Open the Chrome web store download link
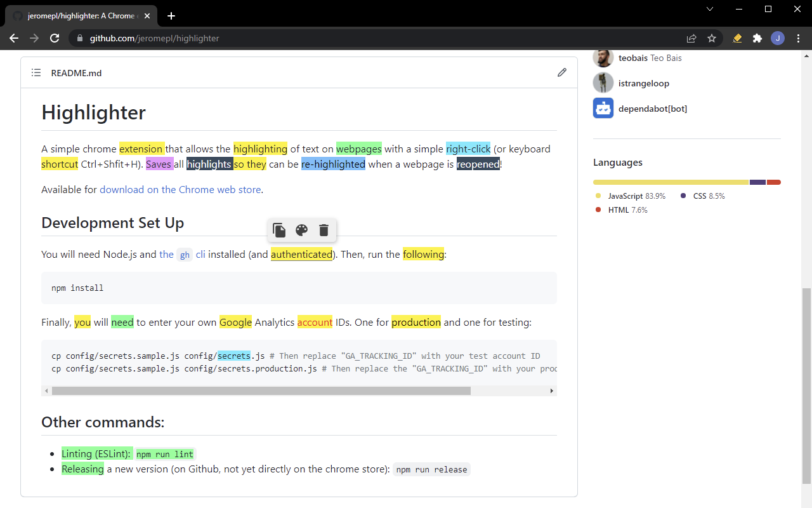 point(180,189)
